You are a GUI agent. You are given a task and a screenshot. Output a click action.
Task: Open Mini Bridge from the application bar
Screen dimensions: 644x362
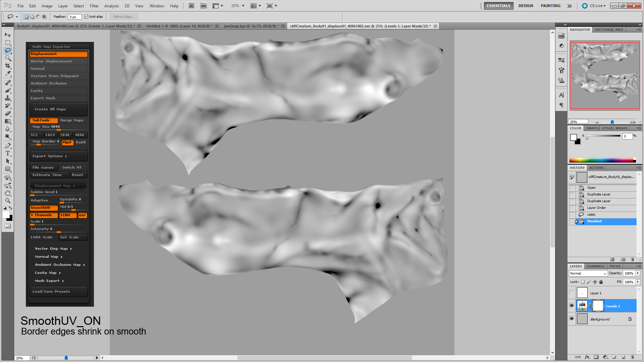point(204,6)
